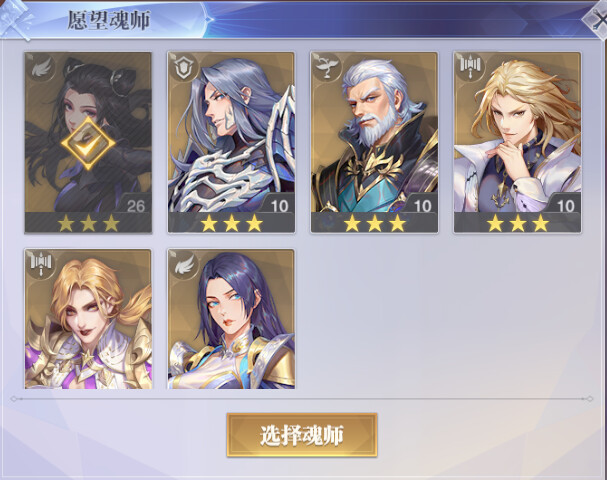Viewport: 607px width, 480px height.
Task: Click the hammer class icon on the blonde woman card
Action: 41,264
